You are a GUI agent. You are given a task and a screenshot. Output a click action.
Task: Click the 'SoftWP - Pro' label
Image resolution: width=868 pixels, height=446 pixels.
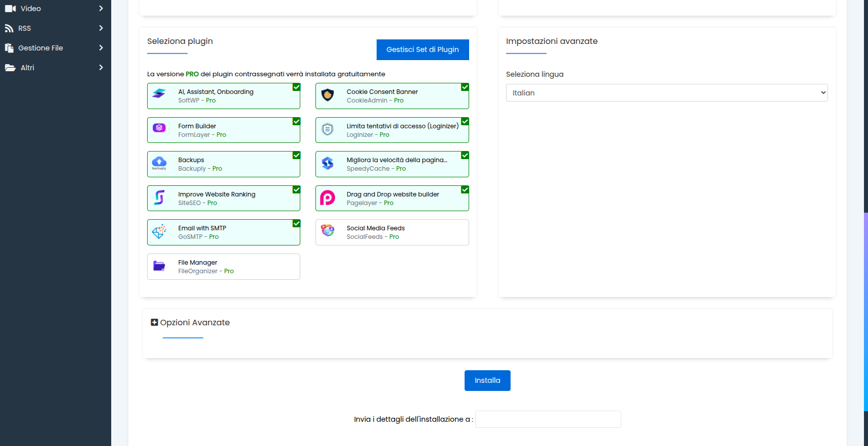point(197,101)
